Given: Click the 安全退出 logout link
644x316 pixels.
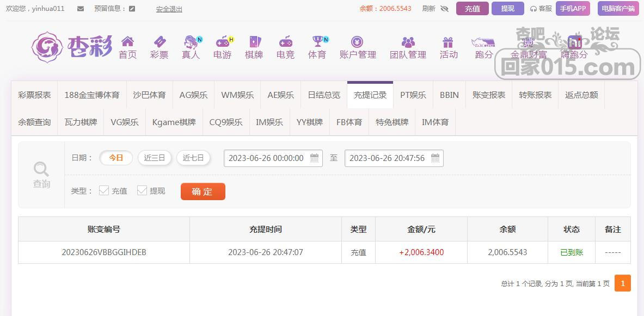Looking at the screenshot, I should click(169, 9).
